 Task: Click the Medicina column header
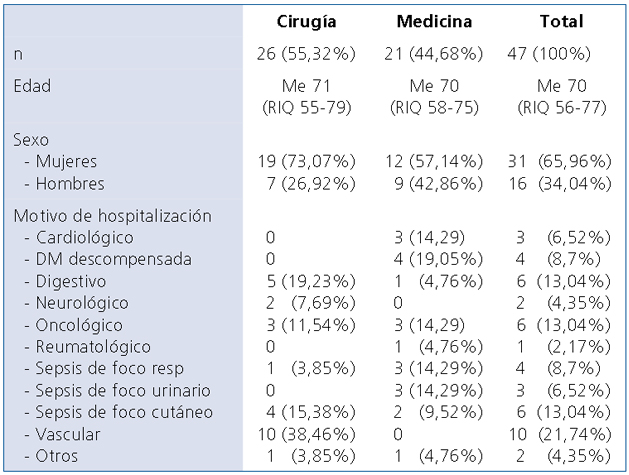434,21
